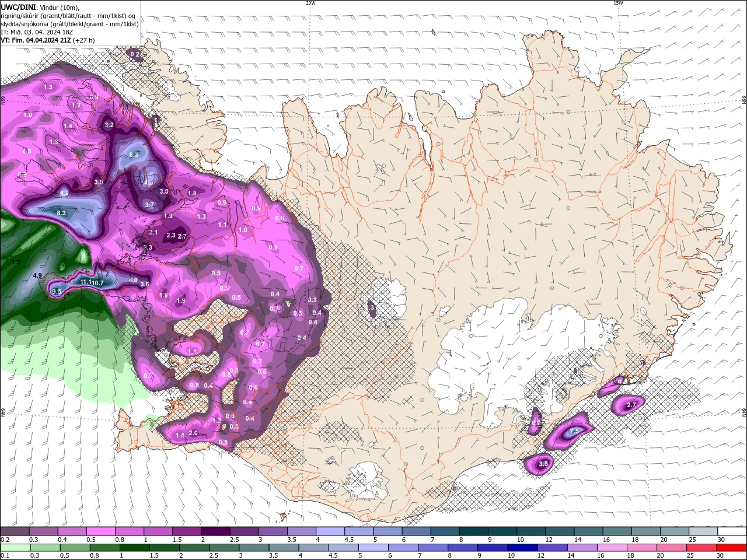
Task: Select the 15W longitude label
Action: pos(618,3)
